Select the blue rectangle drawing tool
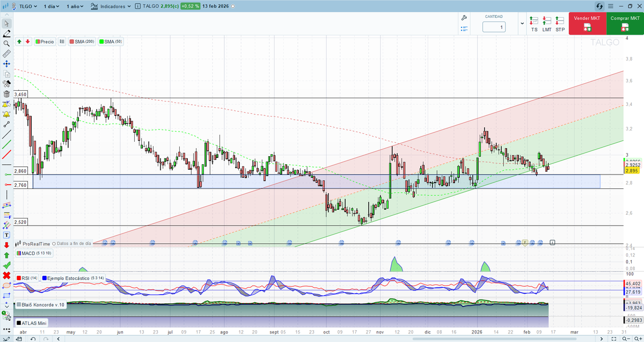 coord(6,295)
